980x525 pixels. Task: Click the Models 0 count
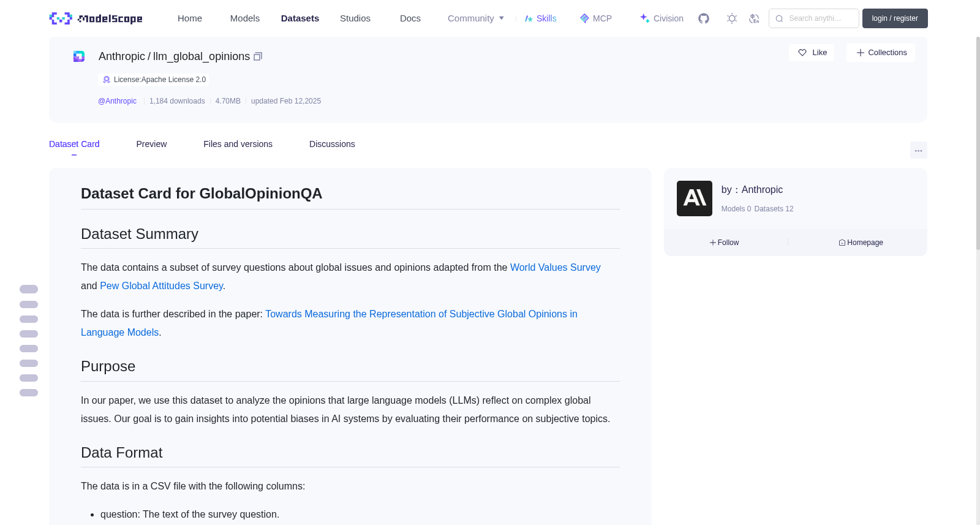[x=736, y=209]
